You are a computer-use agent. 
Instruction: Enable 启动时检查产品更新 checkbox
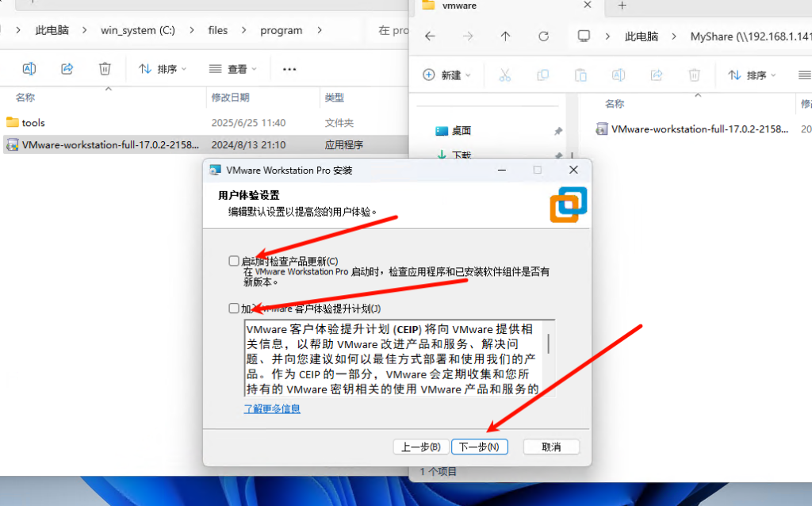tap(234, 261)
